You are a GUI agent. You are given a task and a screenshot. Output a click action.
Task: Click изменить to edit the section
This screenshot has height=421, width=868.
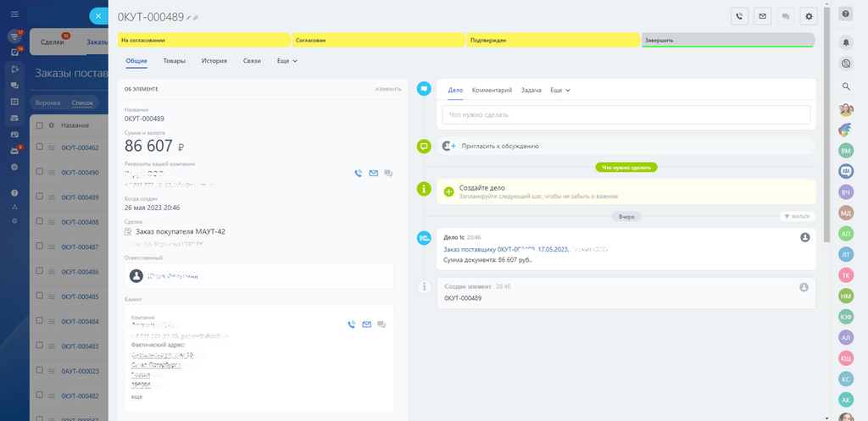point(388,88)
